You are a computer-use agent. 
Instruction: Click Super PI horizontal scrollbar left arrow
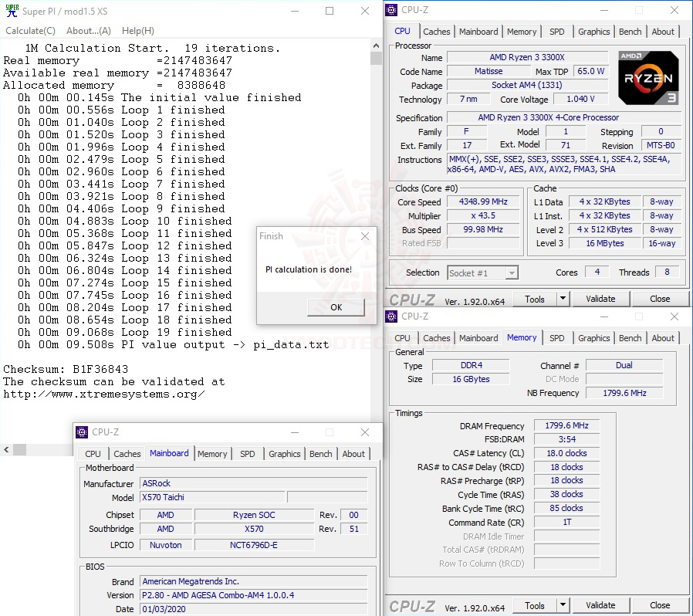pyautogui.click(x=6, y=450)
